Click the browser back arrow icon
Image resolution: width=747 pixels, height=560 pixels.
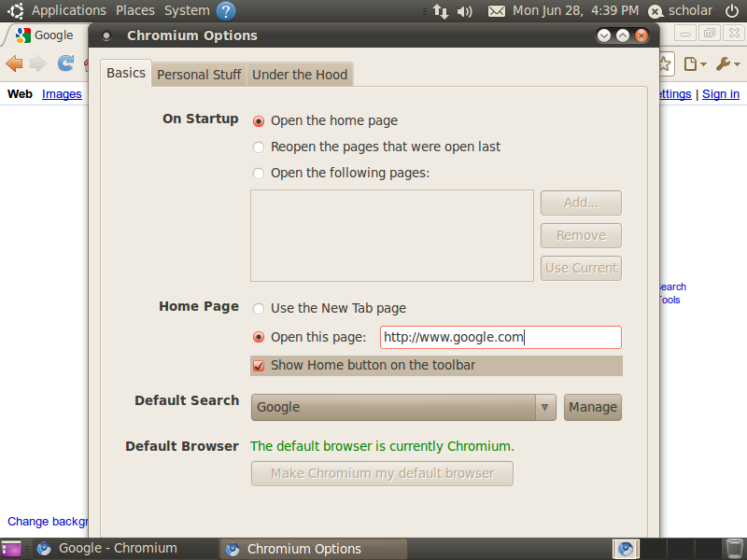14,63
